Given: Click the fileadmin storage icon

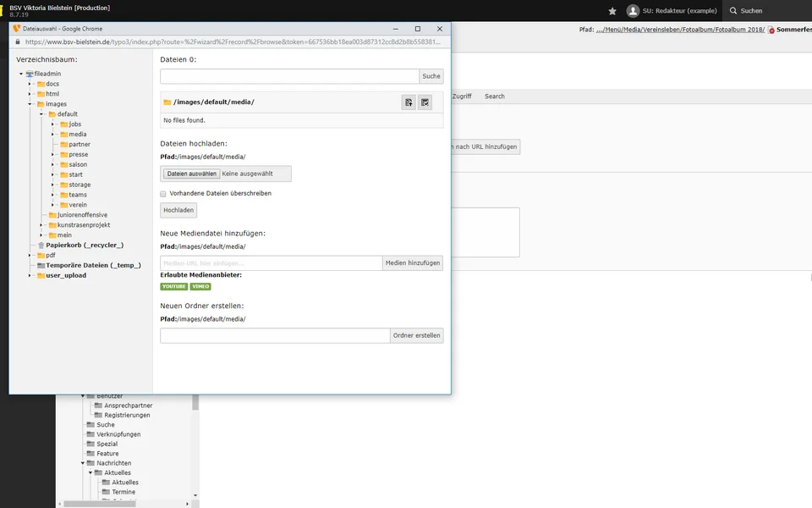Looking at the screenshot, I should (x=30, y=74).
